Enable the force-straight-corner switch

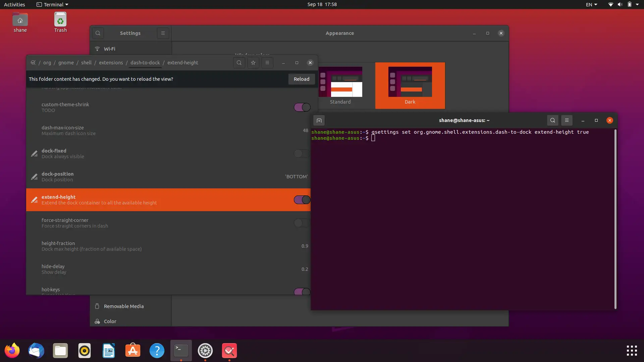(x=301, y=223)
